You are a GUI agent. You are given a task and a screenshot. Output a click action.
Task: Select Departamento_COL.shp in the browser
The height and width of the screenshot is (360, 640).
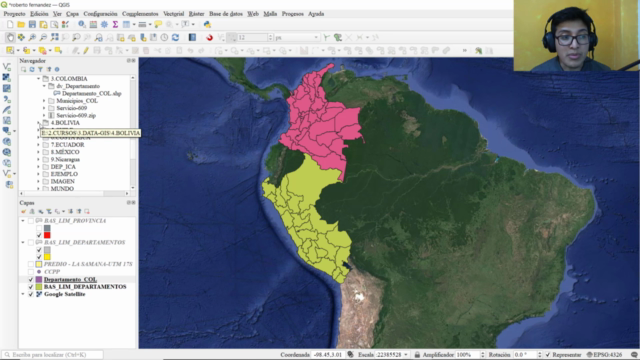[x=91, y=93]
